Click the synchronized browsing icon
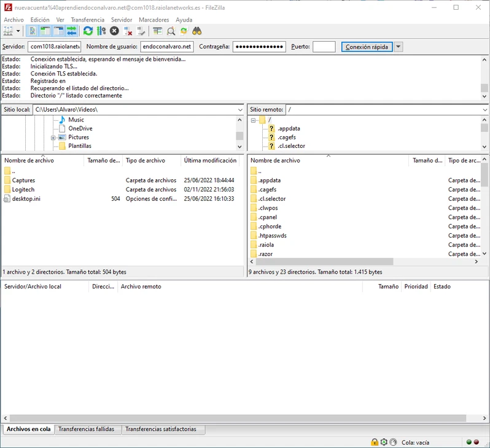 coord(184,31)
